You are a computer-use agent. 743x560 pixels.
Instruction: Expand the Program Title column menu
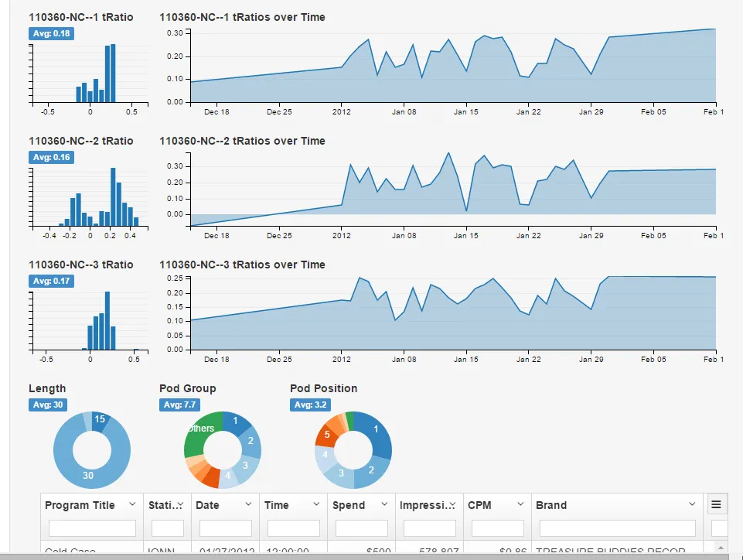133,504
